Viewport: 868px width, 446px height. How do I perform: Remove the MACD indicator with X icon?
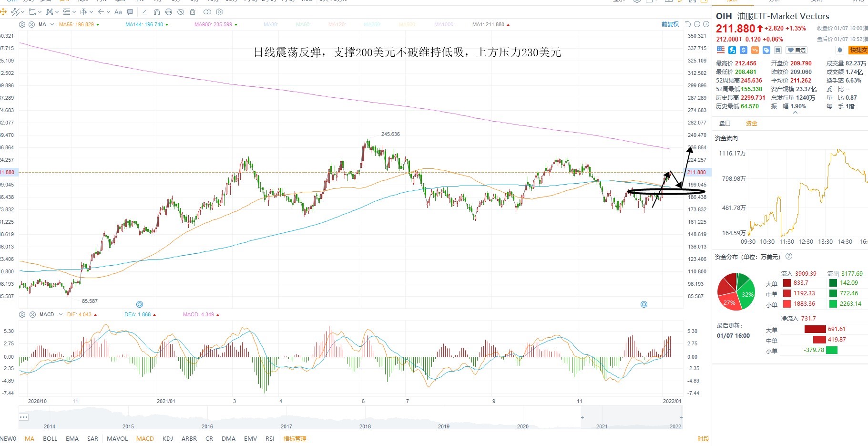tap(32, 314)
